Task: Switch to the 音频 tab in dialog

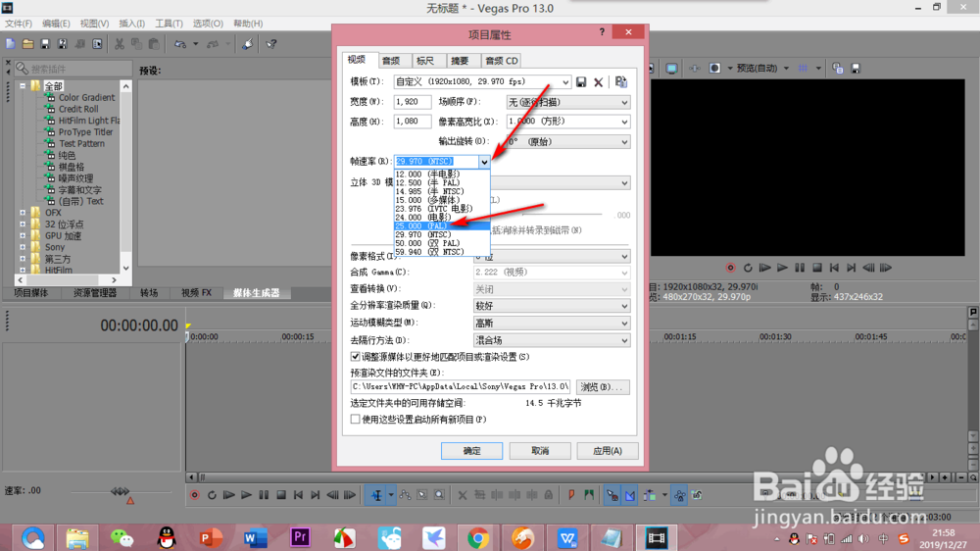Action: [x=391, y=61]
